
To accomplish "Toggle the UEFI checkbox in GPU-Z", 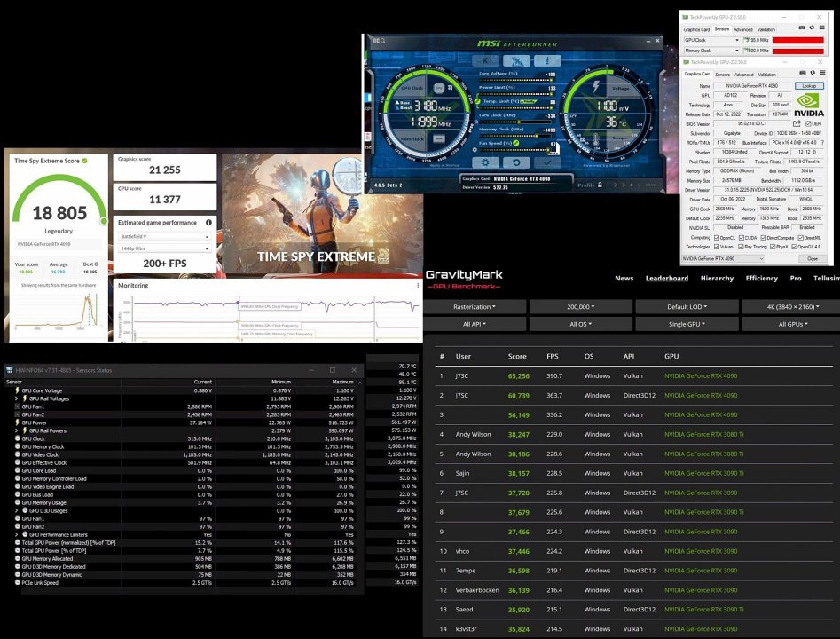I will pos(807,123).
